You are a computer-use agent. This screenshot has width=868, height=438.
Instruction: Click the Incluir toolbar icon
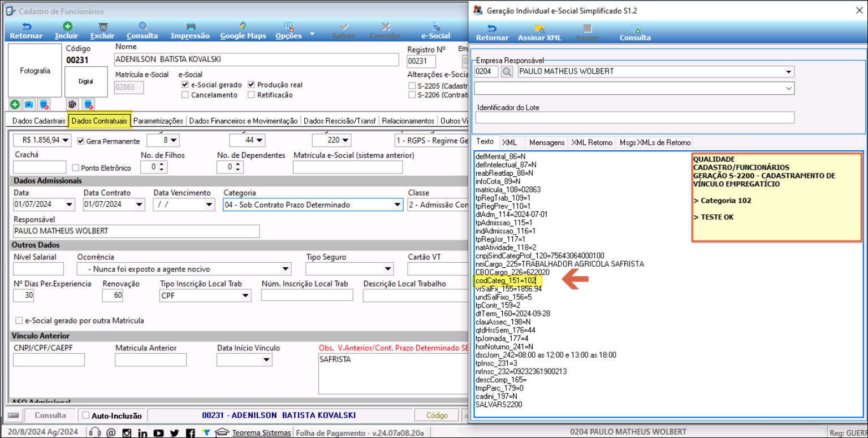click(x=67, y=27)
